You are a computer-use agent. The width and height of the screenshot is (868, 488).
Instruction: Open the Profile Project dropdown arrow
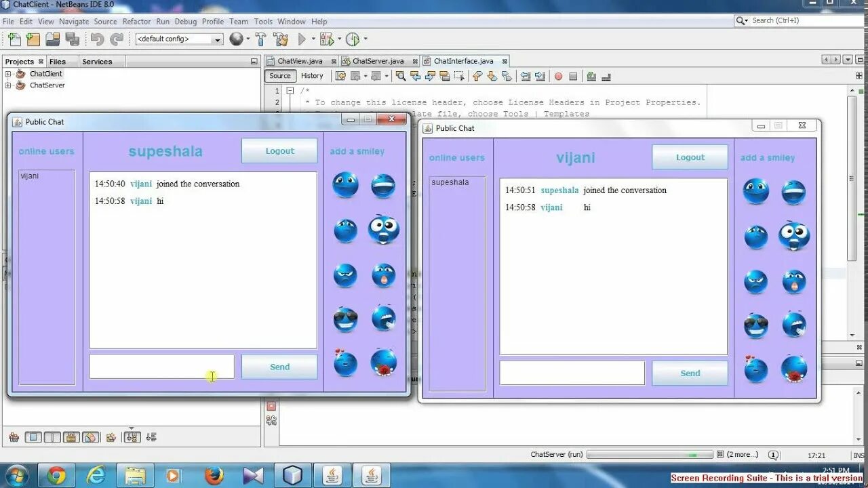pyautogui.click(x=365, y=39)
